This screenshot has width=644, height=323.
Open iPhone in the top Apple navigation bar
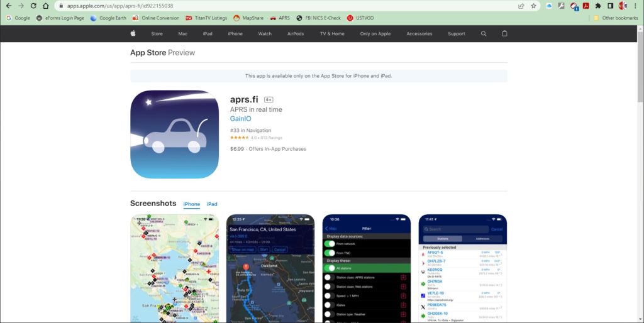(235, 34)
